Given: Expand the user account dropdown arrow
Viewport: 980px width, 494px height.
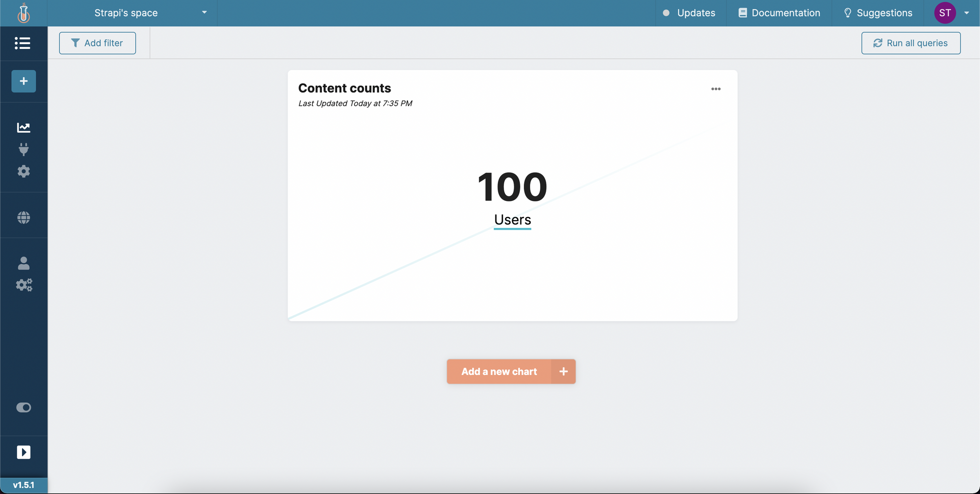Looking at the screenshot, I should coord(966,13).
